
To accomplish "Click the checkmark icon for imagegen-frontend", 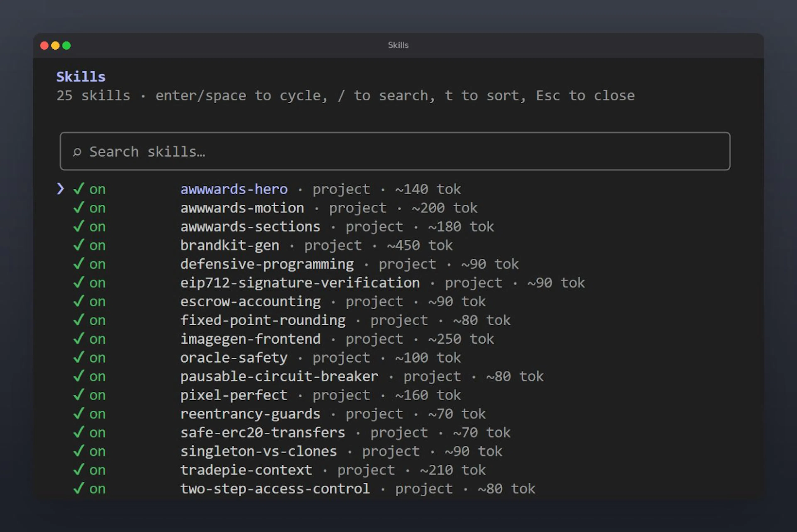I will [x=79, y=338].
